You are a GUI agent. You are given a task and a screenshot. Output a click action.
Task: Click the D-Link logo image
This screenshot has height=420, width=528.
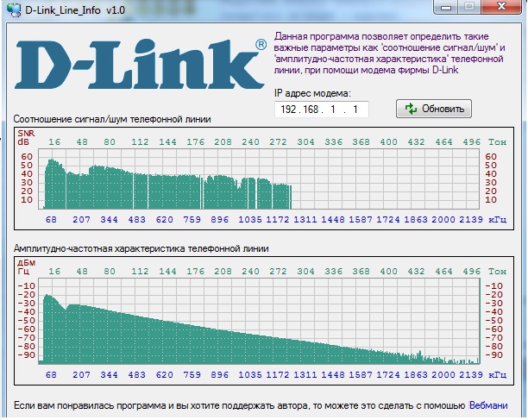click(141, 64)
